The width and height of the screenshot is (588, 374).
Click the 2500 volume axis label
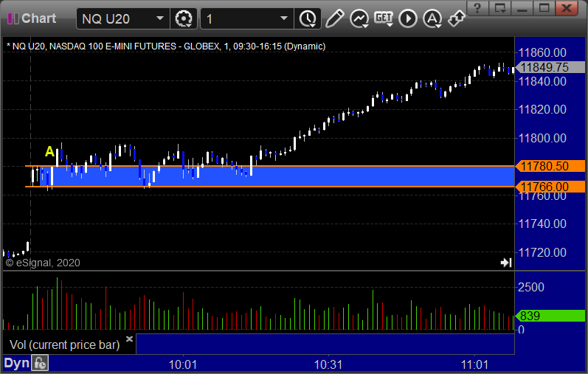click(x=531, y=288)
